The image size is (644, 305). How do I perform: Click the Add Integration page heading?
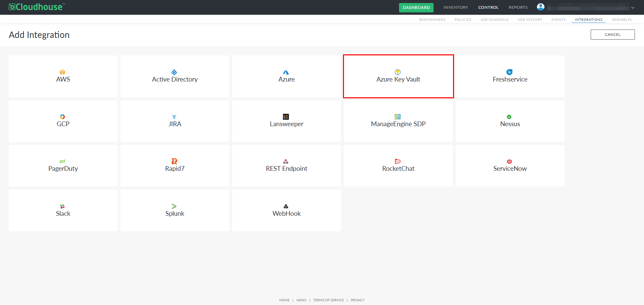[x=39, y=35]
